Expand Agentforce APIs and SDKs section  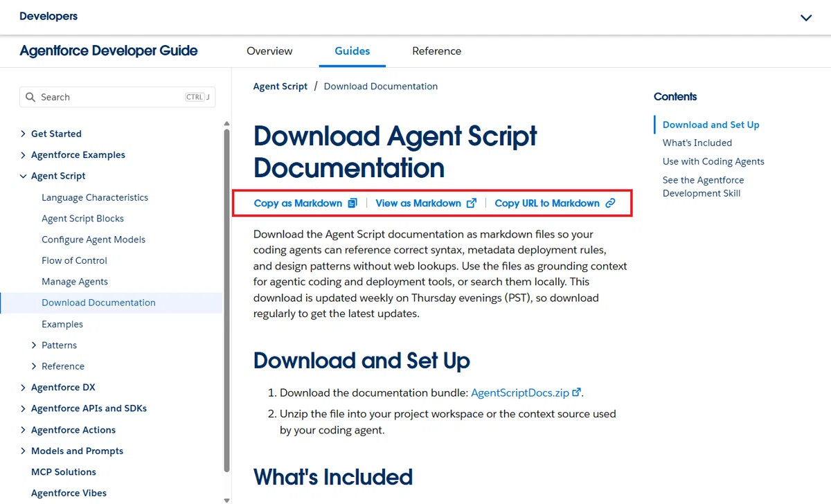coord(23,408)
